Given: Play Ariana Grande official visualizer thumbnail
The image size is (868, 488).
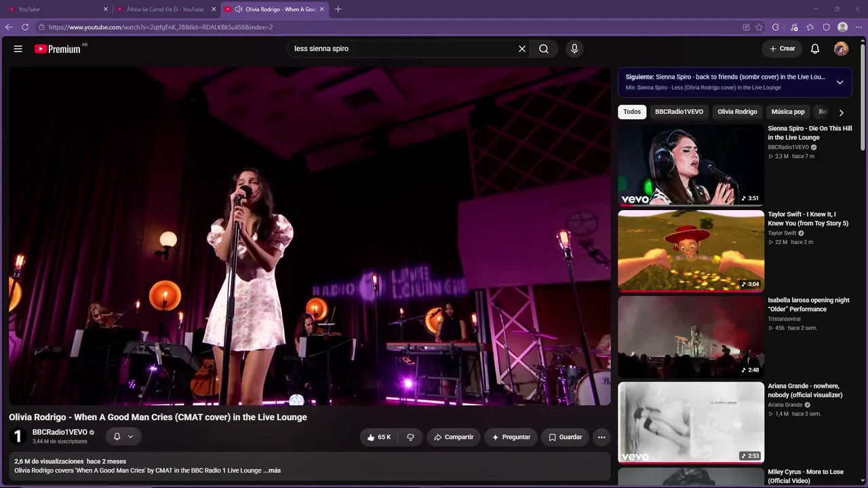Looking at the screenshot, I should tap(691, 423).
